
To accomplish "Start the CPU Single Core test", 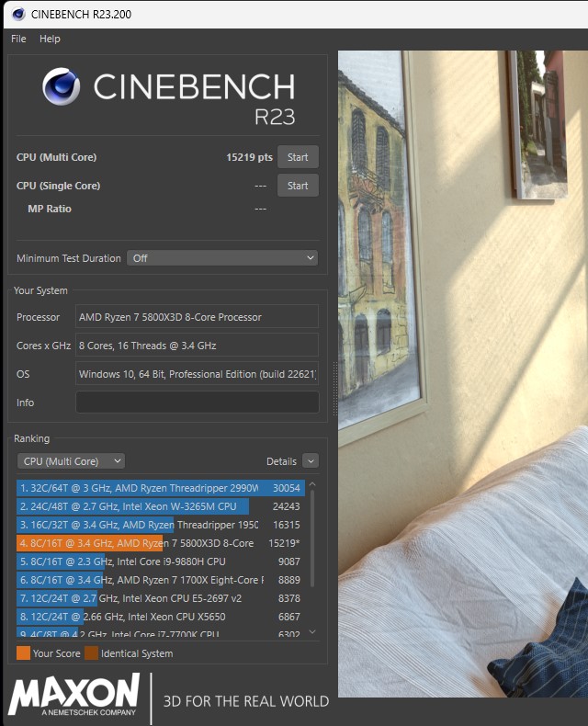I will (x=298, y=186).
